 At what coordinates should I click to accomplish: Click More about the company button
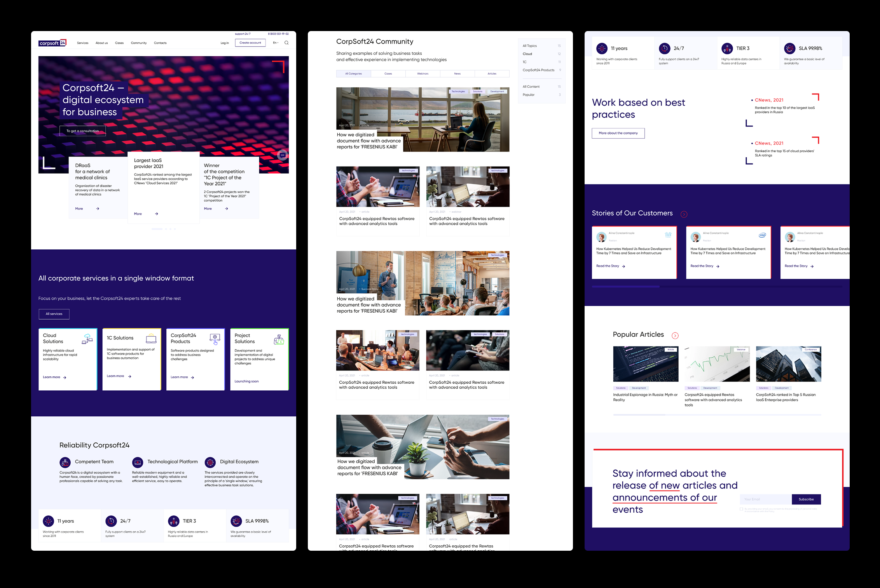(x=618, y=133)
